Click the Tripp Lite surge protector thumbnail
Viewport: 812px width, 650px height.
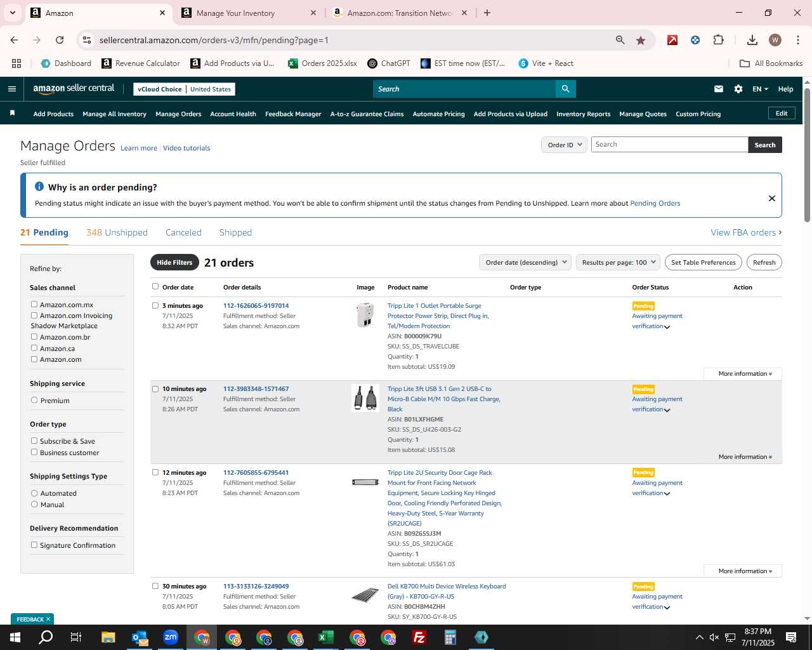tap(365, 315)
